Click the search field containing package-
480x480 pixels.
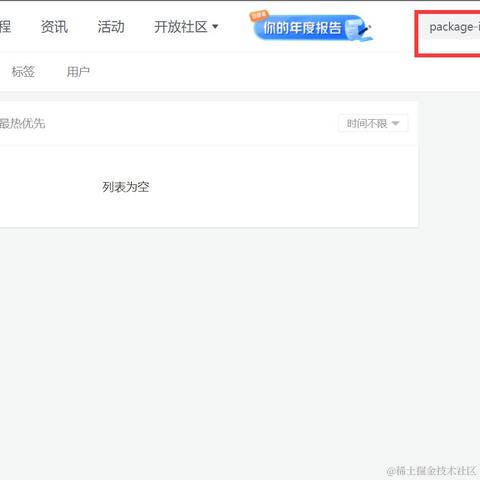click(x=450, y=27)
